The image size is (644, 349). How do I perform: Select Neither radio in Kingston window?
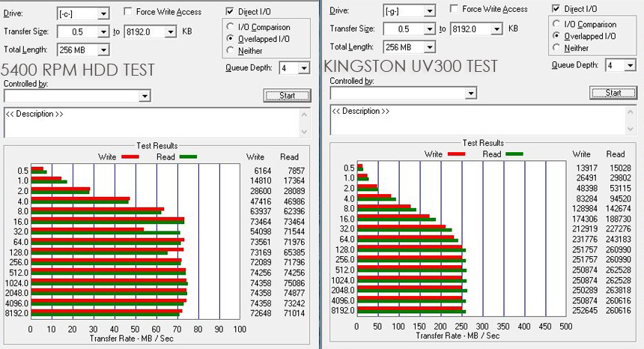pyautogui.click(x=556, y=48)
